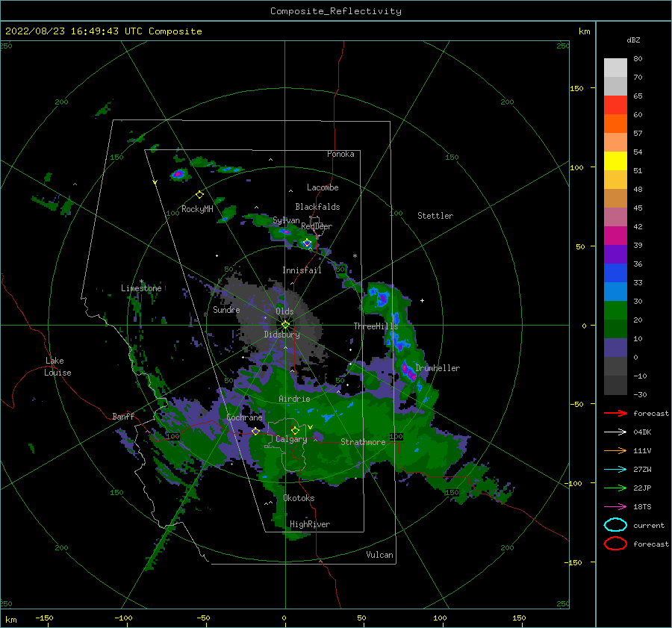Click the 'Composite_Reflectivity' title
This screenshot has width=672, height=628.
point(336,11)
